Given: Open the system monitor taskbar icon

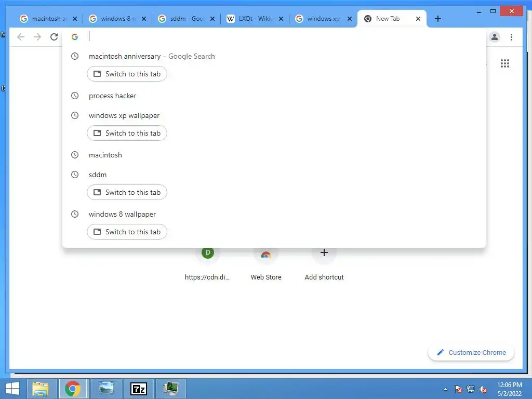Looking at the screenshot, I should click(171, 389).
